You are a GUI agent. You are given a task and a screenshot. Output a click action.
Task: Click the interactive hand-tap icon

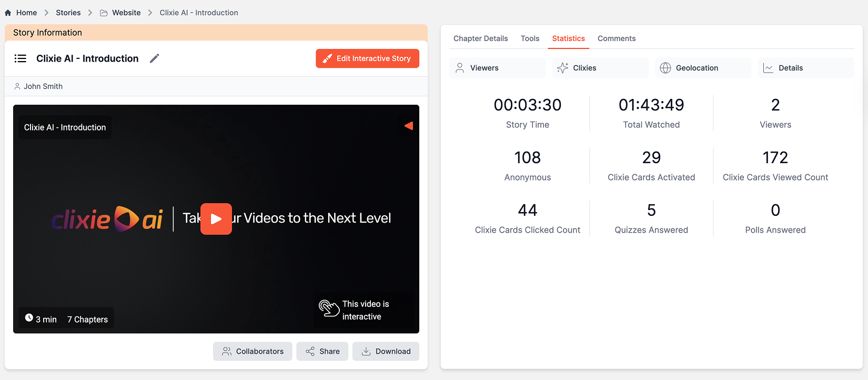tap(329, 308)
